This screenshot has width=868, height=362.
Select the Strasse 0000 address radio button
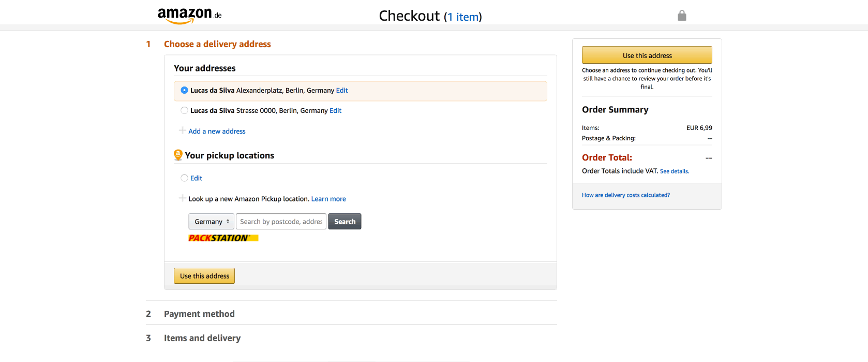[184, 110]
